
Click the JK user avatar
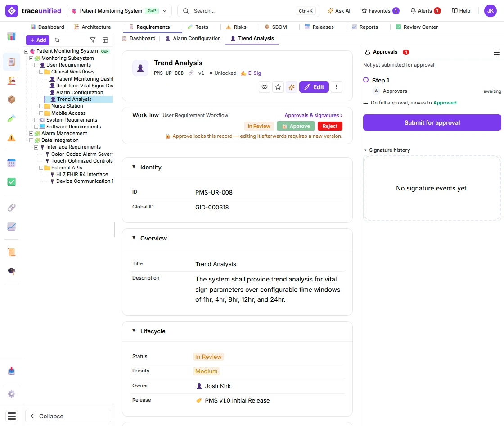(x=490, y=11)
